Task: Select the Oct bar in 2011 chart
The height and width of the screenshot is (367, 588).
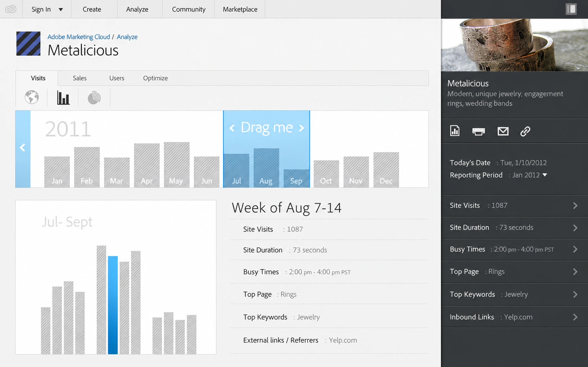Action: pyautogui.click(x=326, y=174)
